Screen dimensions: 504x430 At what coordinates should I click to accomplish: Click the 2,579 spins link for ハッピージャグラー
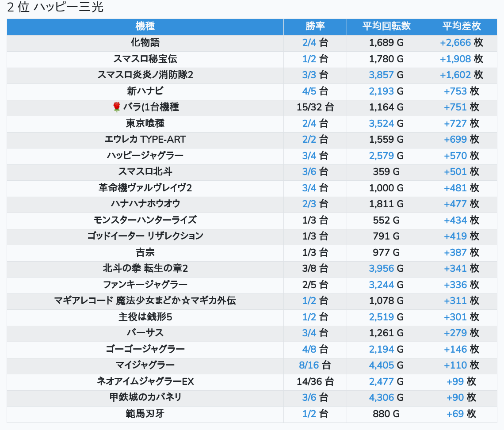(x=381, y=156)
